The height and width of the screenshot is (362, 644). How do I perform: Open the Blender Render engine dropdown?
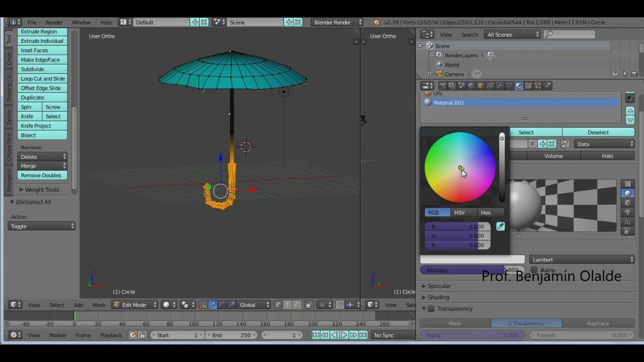(337, 22)
